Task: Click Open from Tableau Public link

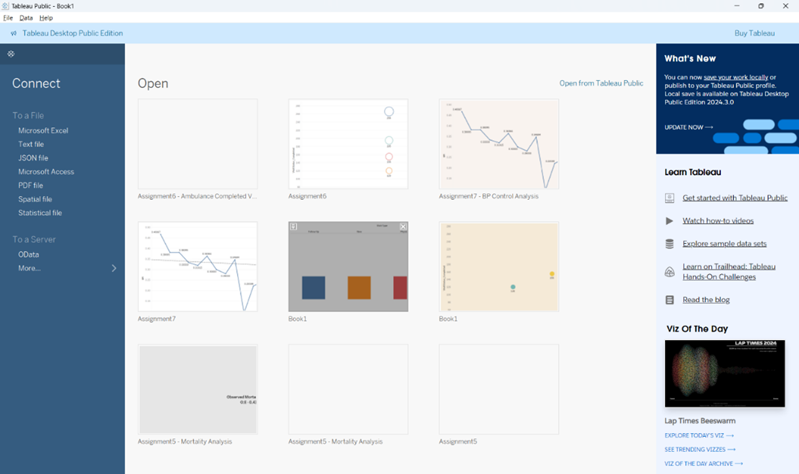Action: pos(601,83)
